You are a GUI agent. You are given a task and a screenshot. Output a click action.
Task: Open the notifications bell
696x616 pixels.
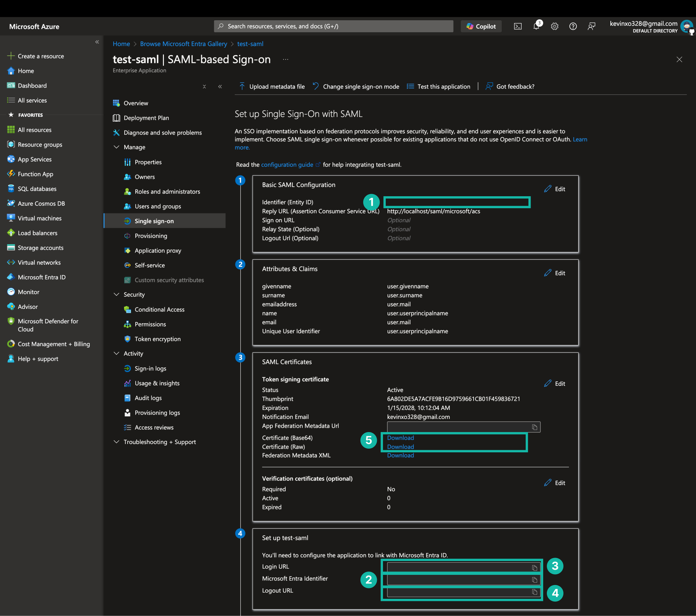(536, 26)
